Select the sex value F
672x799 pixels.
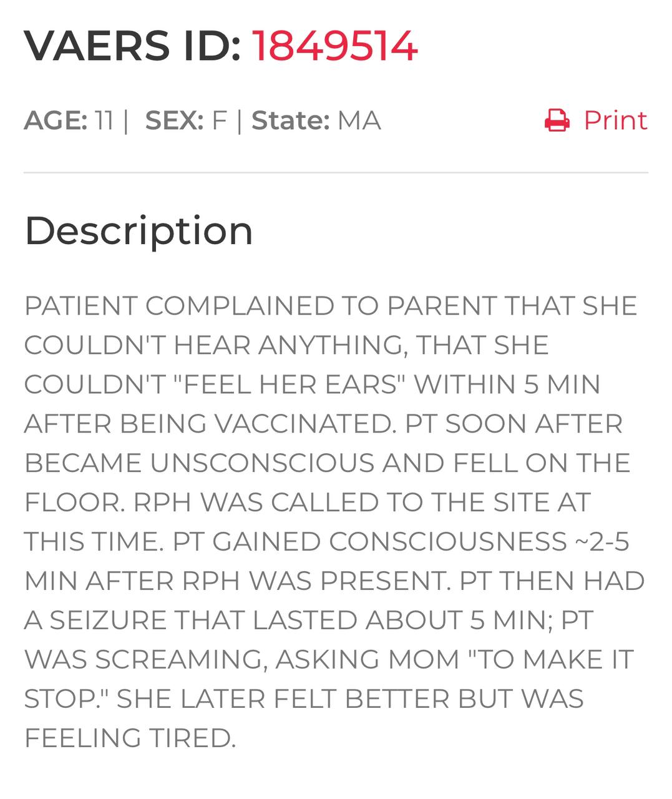218,120
